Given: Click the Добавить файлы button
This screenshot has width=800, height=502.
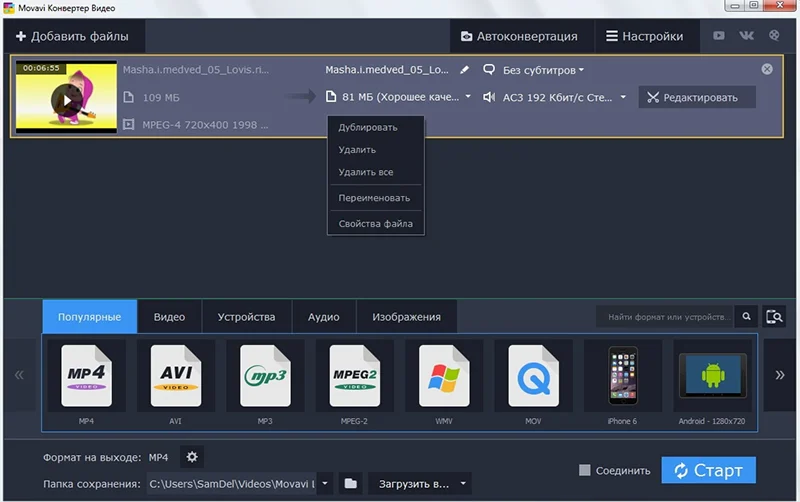Looking at the screenshot, I should coord(73,36).
